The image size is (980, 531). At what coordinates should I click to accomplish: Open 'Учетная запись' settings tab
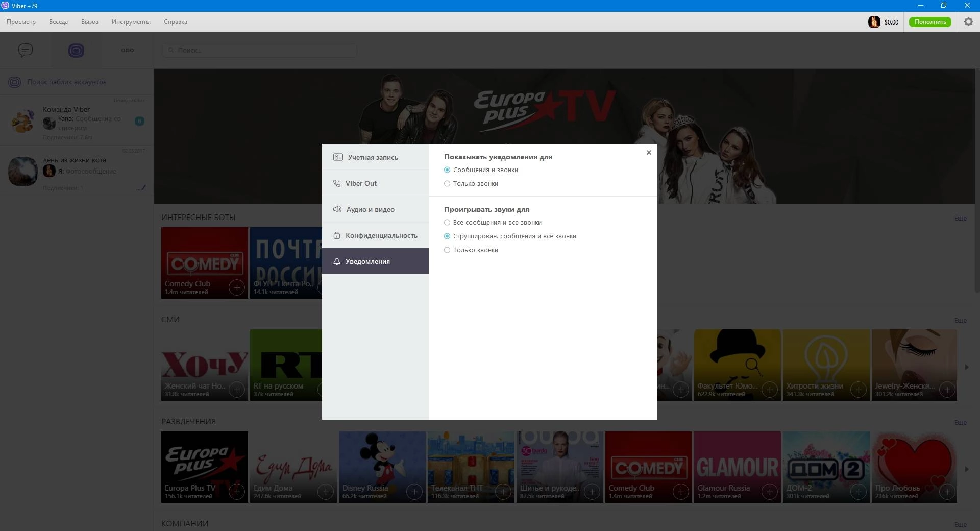pyautogui.click(x=375, y=157)
